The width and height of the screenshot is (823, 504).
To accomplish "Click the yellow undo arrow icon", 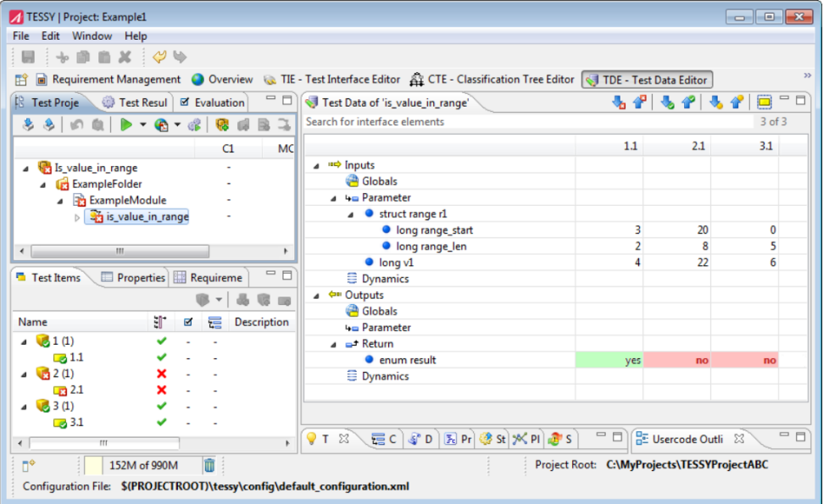I will point(159,58).
